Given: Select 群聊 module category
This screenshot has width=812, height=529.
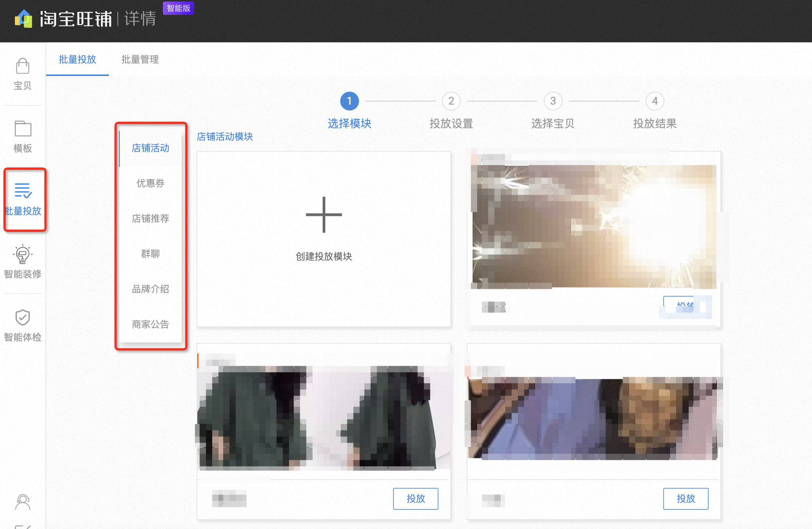Looking at the screenshot, I should [x=150, y=254].
